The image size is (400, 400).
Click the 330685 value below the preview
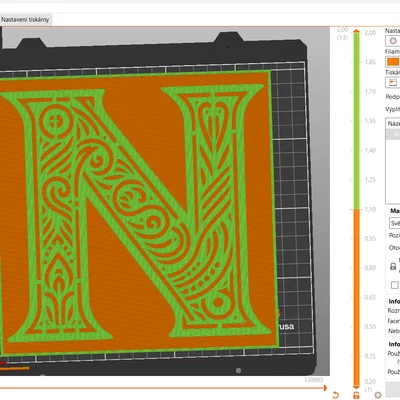(313, 380)
